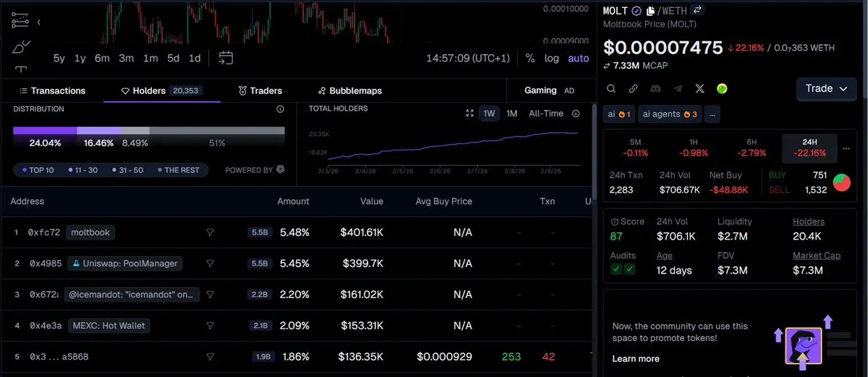Expand more category tags ellipsis
This screenshot has height=377, width=868.
pos(713,114)
